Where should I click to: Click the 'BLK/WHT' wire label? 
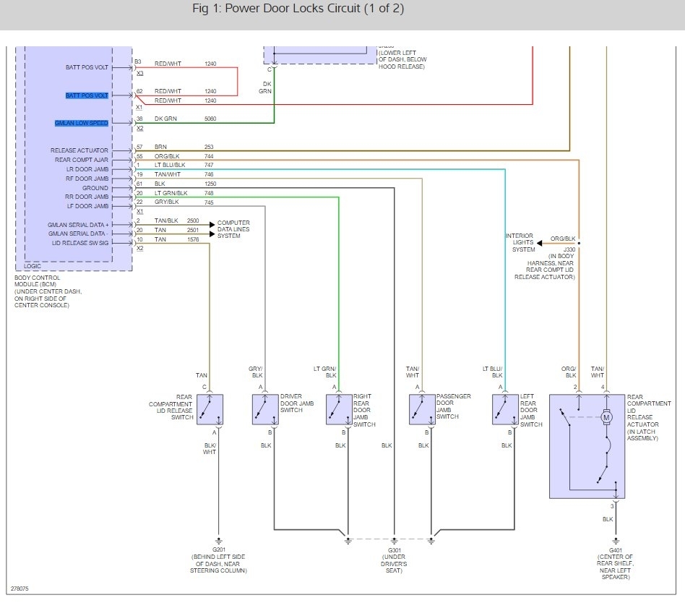click(210, 448)
